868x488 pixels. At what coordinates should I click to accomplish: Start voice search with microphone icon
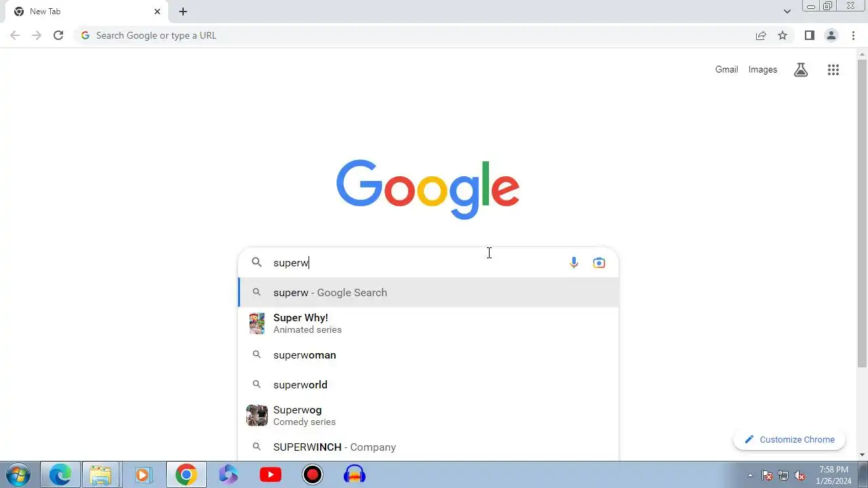(x=574, y=262)
